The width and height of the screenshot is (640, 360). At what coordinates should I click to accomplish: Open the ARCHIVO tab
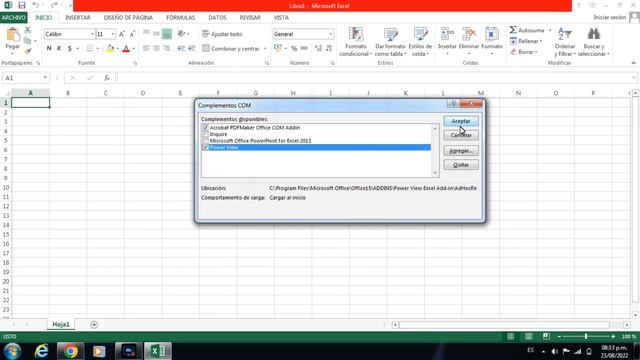click(x=13, y=18)
